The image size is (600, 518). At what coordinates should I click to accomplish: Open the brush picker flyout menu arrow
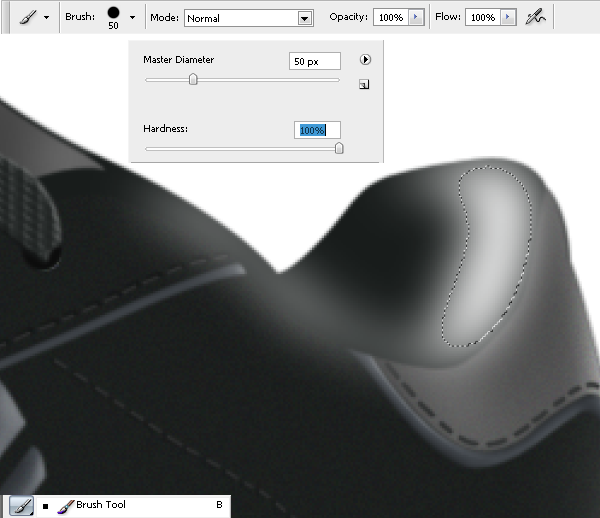[x=365, y=60]
